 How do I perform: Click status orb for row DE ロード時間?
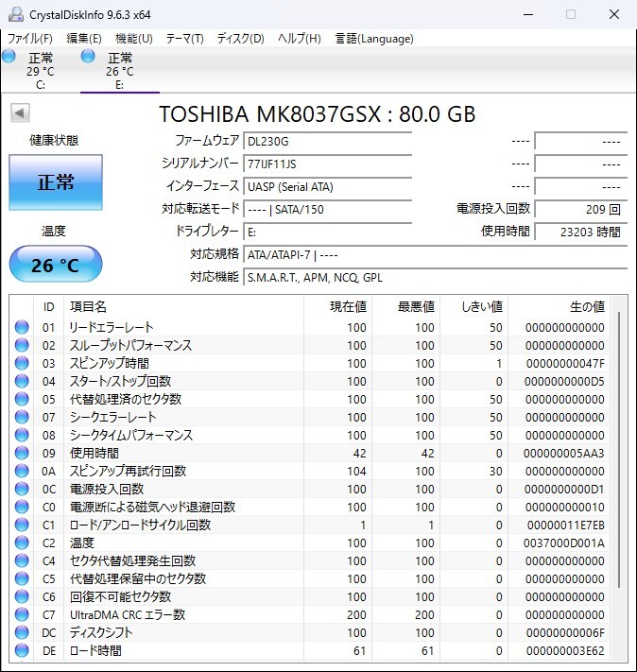click(22, 650)
